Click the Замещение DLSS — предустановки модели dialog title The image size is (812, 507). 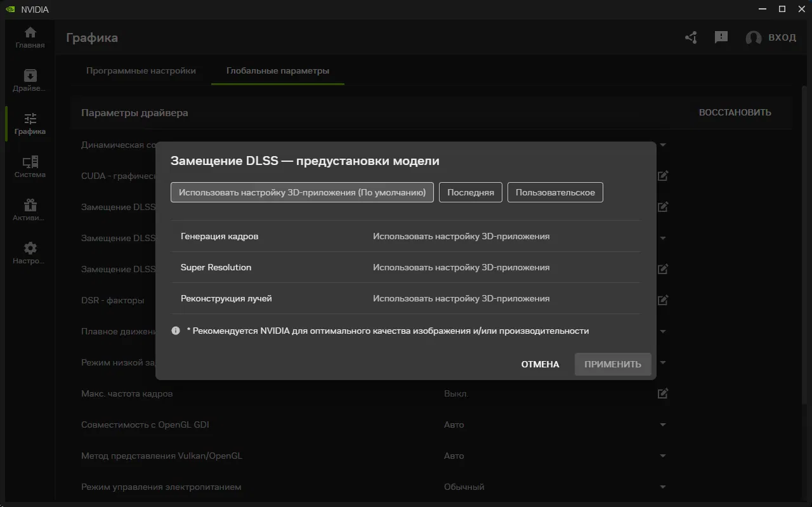[x=305, y=161]
